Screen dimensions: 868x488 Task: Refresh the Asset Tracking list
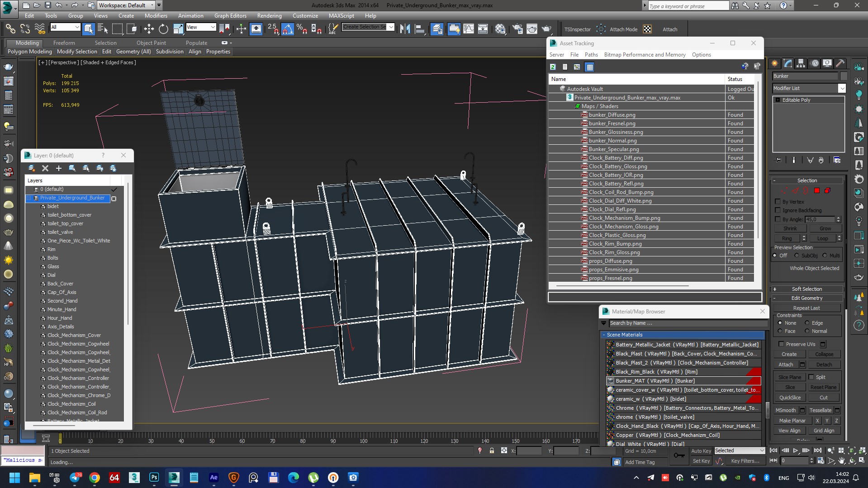click(x=553, y=67)
